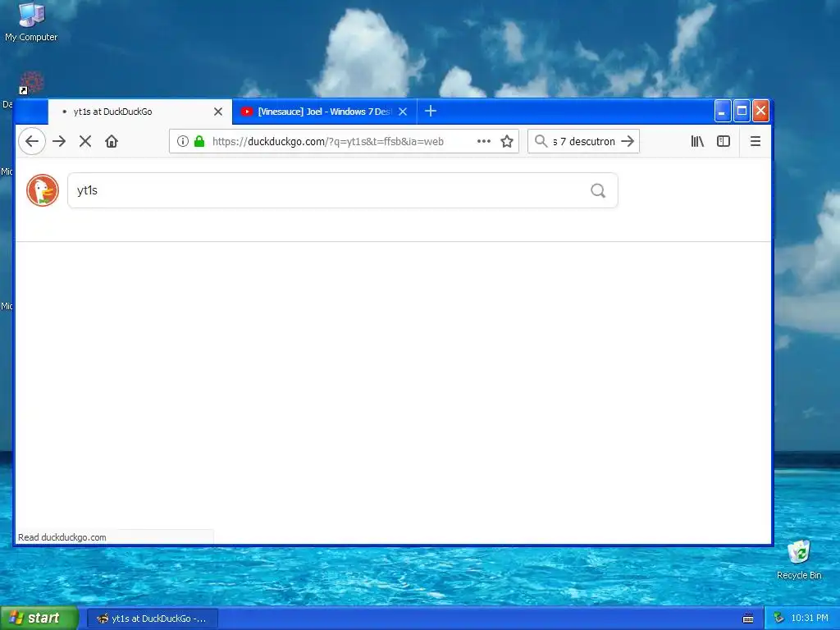Open a new tab with plus button
Screen dimensions: 840x630
point(430,111)
